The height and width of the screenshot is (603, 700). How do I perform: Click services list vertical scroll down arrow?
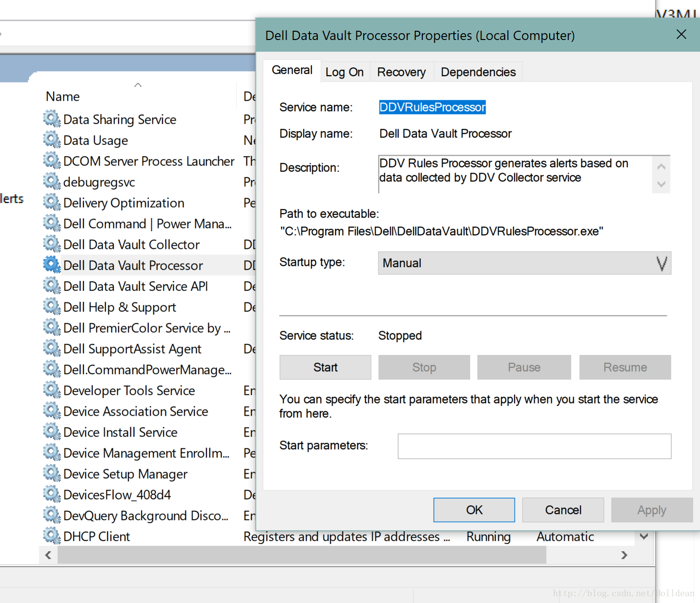click(x=644, y=537)
